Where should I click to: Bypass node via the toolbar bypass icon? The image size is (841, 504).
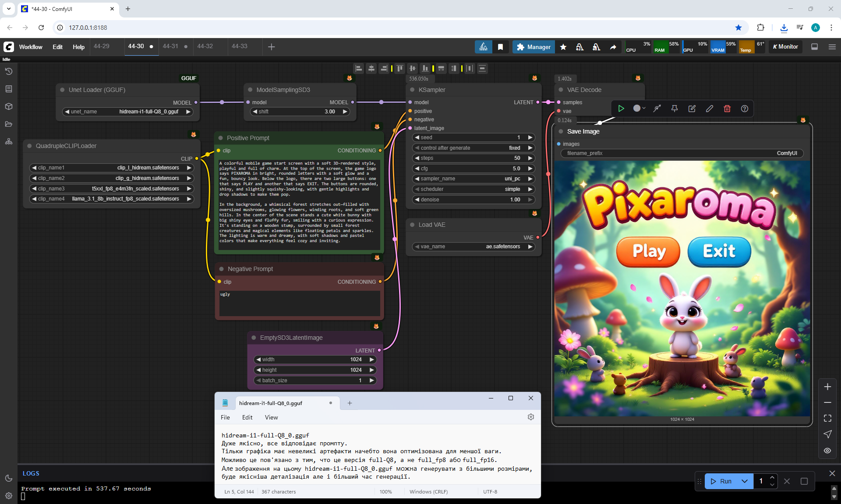(657, 109)
